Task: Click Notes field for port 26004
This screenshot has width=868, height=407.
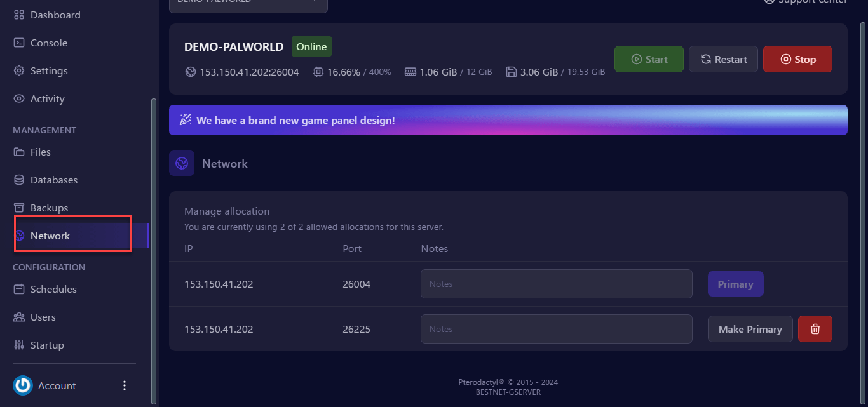Action: (557, 284)
